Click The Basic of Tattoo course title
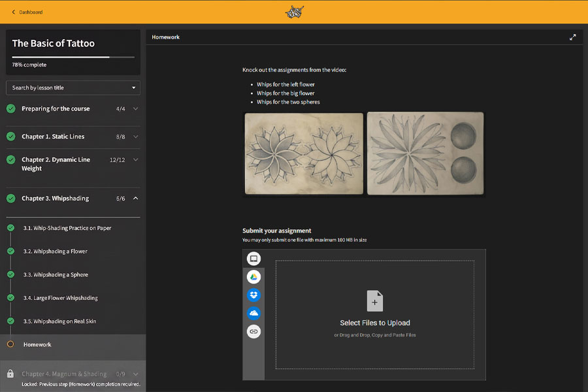This screenshot has height=392, width=588. click(54, 44)
